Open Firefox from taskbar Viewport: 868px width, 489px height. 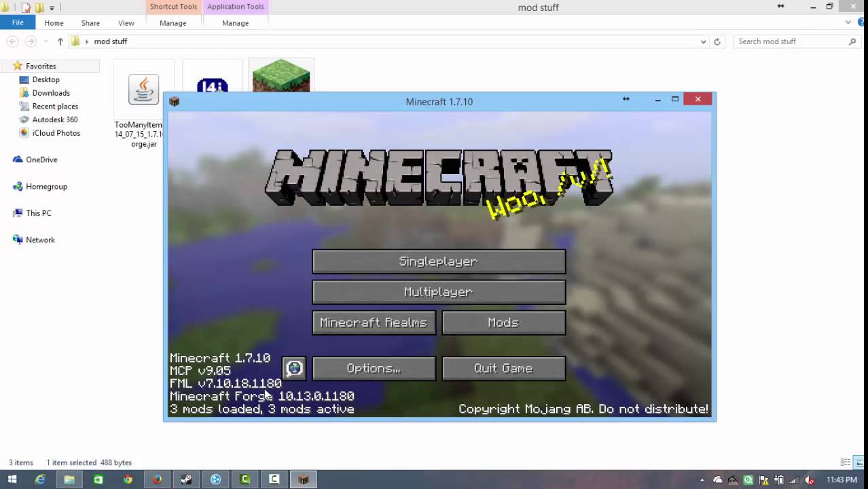click(157, 479)
